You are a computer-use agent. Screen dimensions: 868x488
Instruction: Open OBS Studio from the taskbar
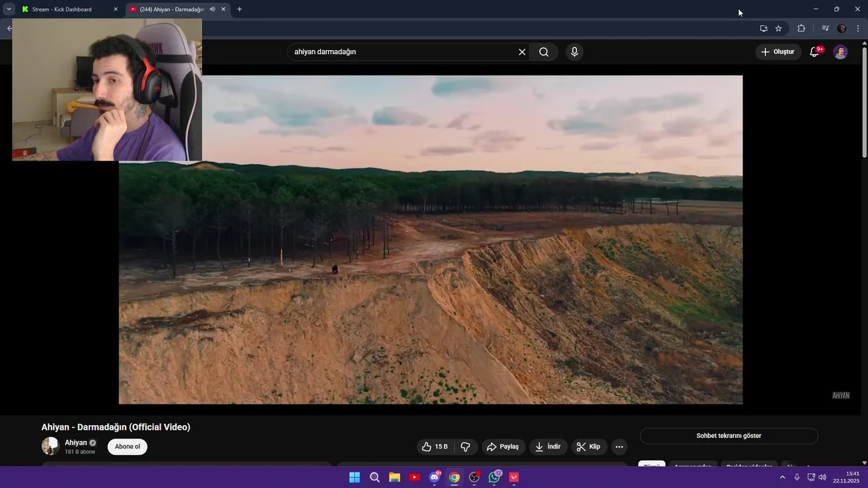coord(475,477)
